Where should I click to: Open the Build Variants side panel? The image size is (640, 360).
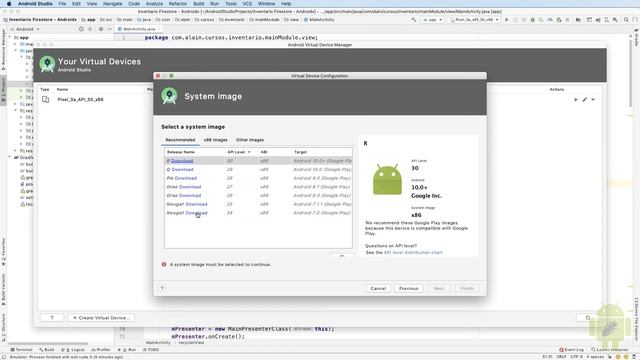3,290
